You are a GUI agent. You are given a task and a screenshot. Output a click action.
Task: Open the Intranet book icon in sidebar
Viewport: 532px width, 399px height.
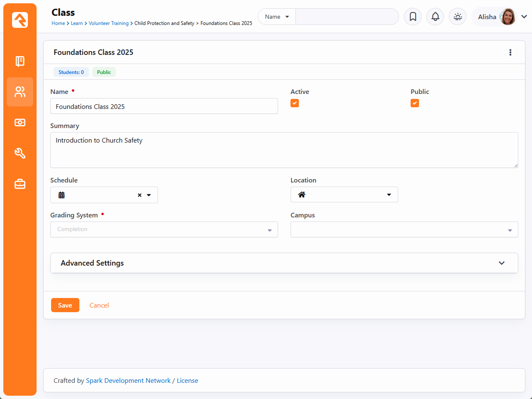pos(20,61)
